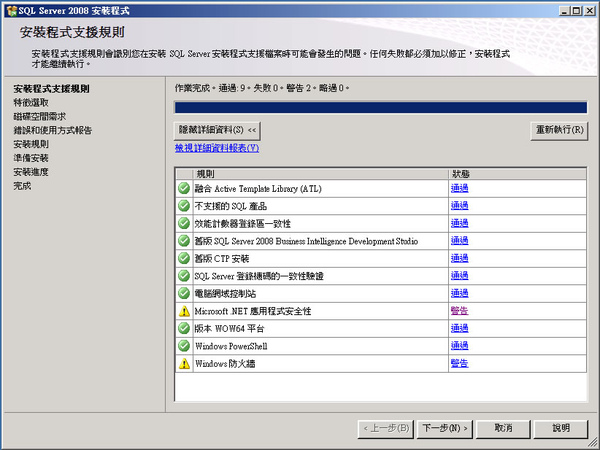Click the 狀態 column header
The width and height of the screenshot is (600, 450).
[x=517, y=174]
